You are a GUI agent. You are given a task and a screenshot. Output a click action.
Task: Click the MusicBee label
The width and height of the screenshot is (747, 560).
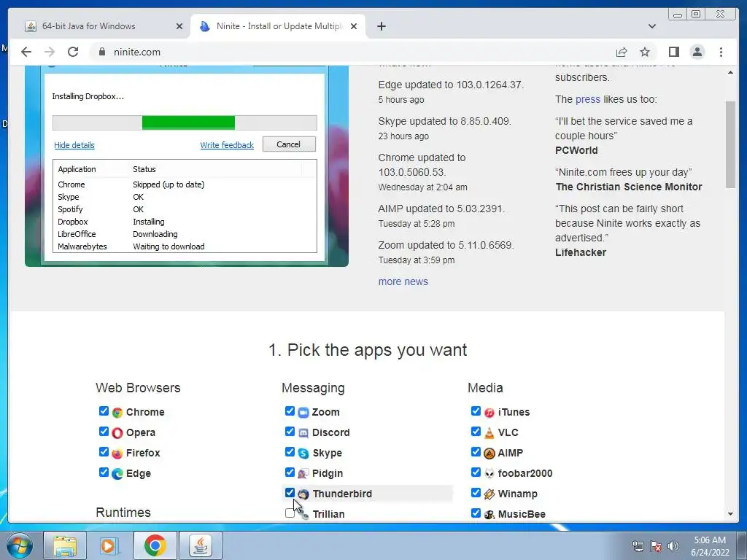pos(522,514)
